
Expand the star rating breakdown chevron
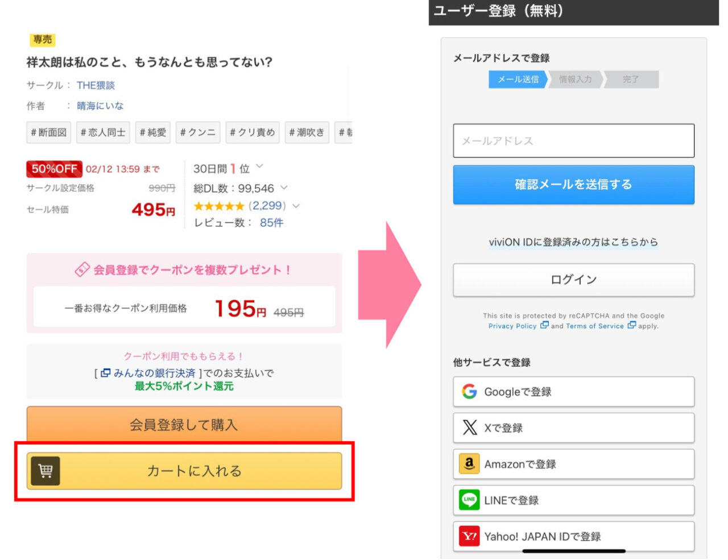(x=296, y=206)
